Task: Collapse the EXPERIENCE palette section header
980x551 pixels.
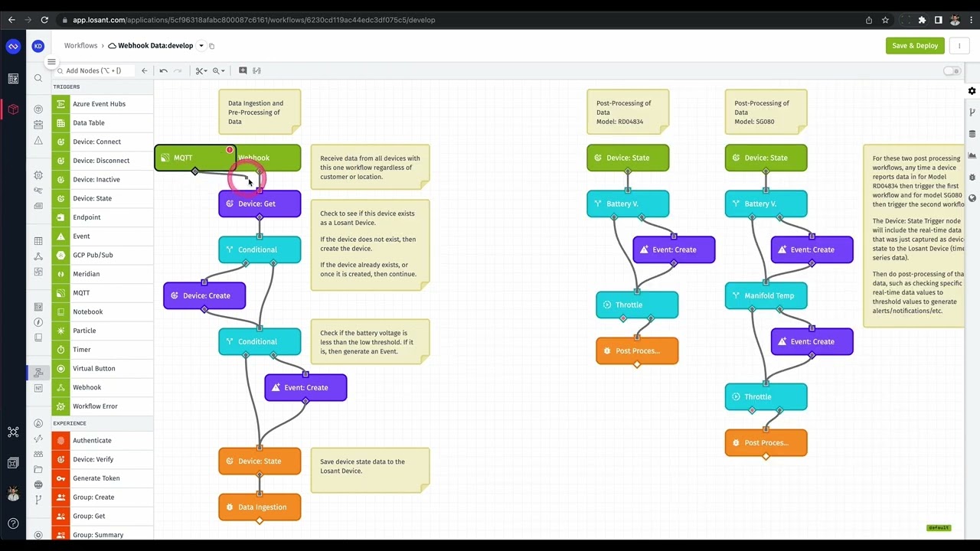Action: click(103, 423)
